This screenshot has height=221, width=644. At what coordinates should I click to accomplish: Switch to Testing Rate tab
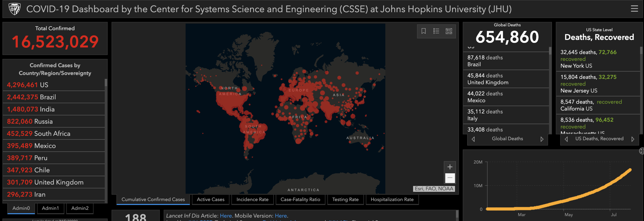point(345,199)
